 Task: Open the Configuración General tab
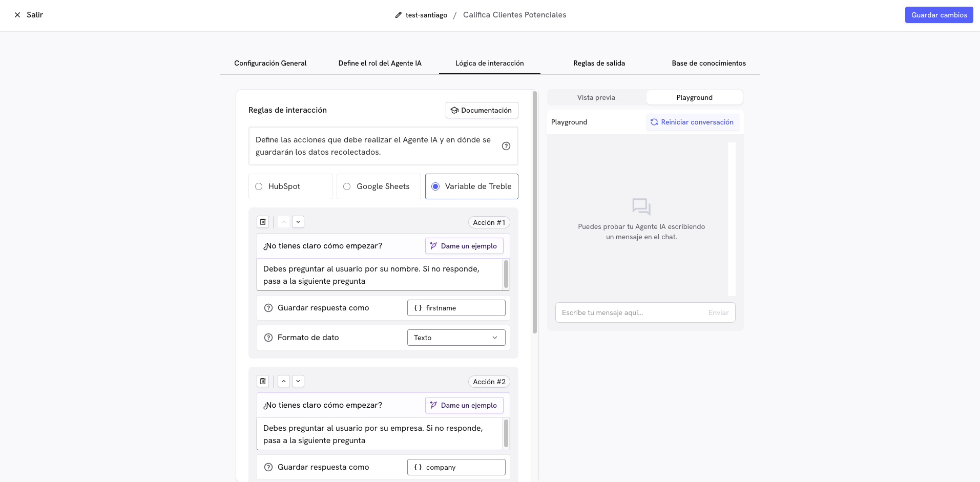tap(270, 63)
